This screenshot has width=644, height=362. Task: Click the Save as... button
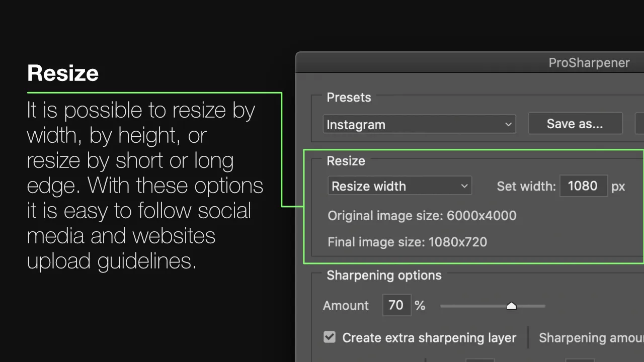pos(575,124)
